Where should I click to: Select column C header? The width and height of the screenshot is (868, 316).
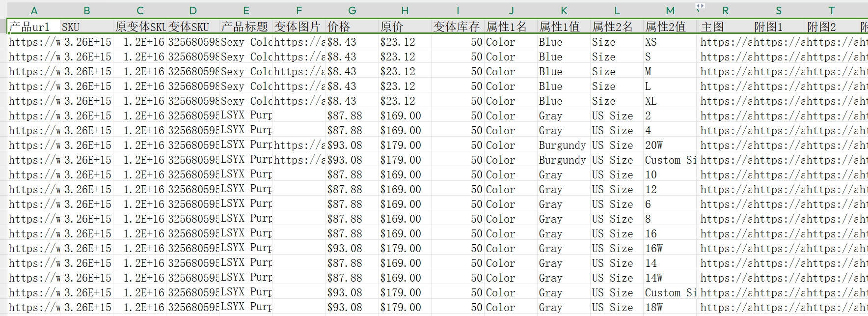(140, 10)
